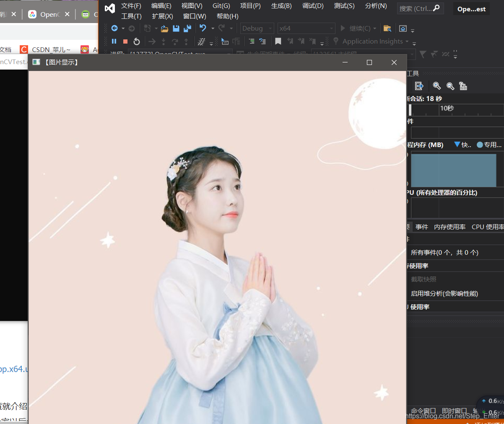Viewport: 504px width, 424px height.
Task: Zoom out the diagnostics timeline with magnifier icon
Action: pos(450,86)
